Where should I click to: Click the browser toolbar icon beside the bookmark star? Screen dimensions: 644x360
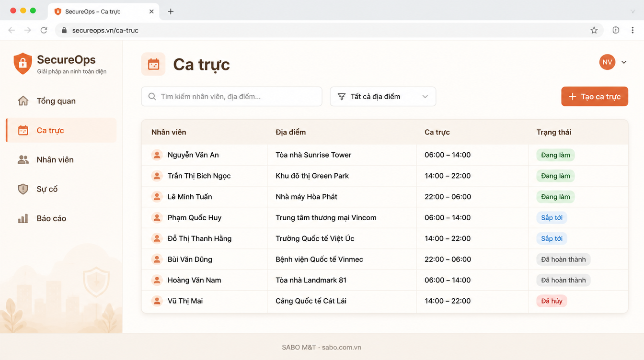pyautogui.click(x=616, y=30)
